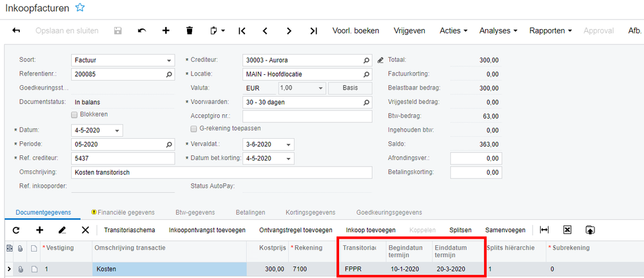Click the favorite star next to Inkoopfacturen
644x278 pixels.
(80, 7)
